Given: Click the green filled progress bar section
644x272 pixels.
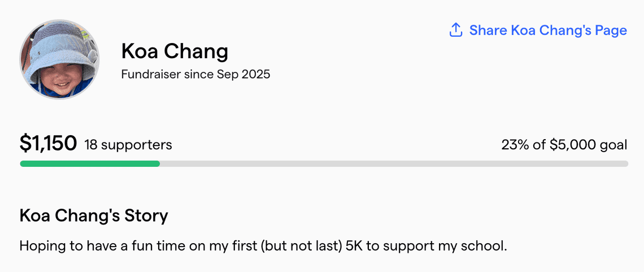Looking at the screenshot, I should [89, 164].
